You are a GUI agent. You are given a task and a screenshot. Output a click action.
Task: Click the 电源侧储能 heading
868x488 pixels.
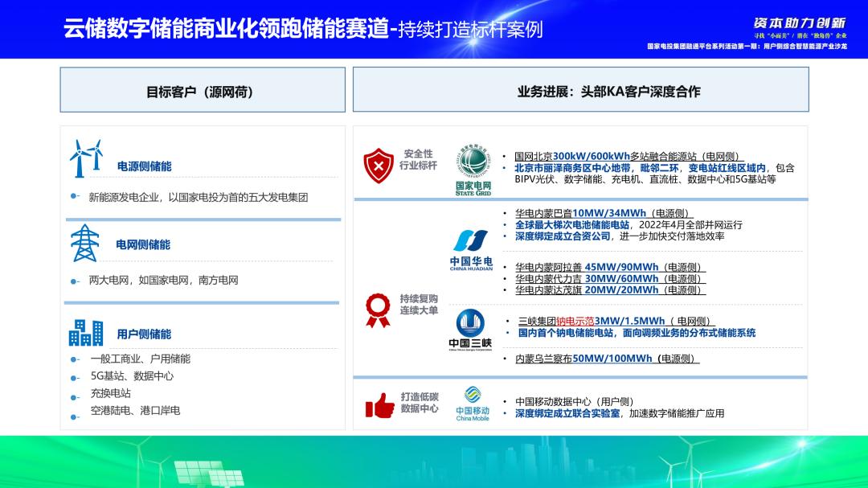pyautogui.click(x=144, y=166)
